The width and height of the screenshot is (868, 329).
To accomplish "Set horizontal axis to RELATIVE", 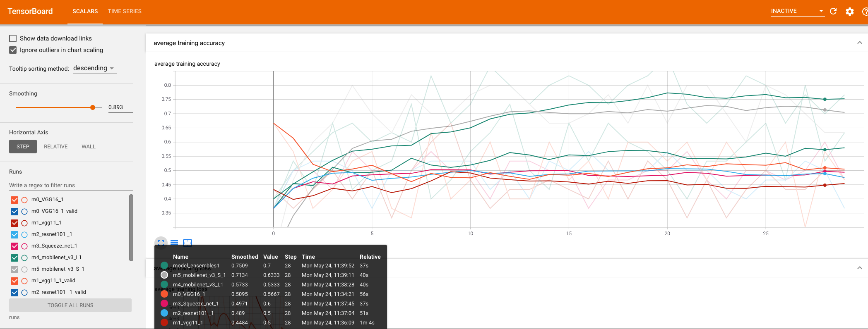I will [x=56, y=147].
